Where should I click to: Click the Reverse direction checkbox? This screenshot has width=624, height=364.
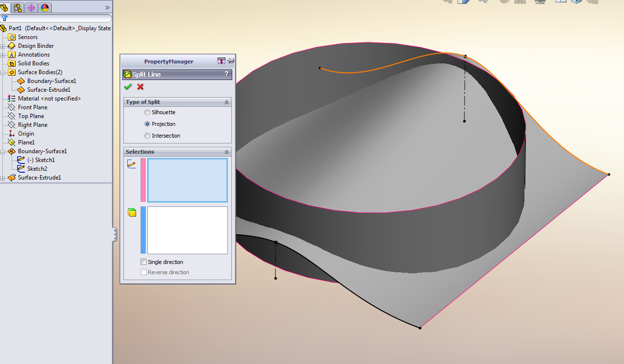143,272
